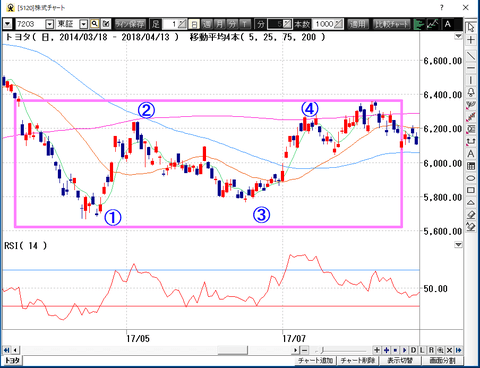
Task: Select the arrow pointer tool
Action: (x=471, y=27)
